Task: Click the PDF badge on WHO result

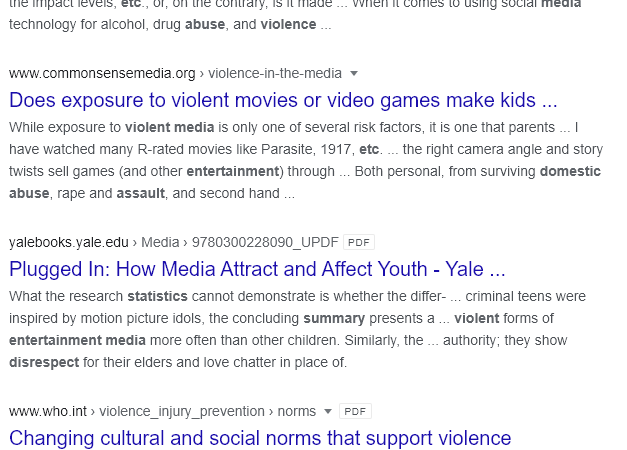Action: (355, 412)
